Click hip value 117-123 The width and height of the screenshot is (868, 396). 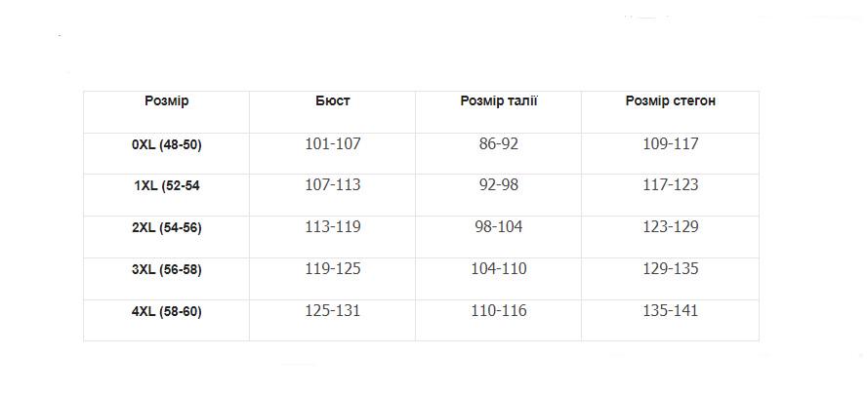tap(670, 185)
